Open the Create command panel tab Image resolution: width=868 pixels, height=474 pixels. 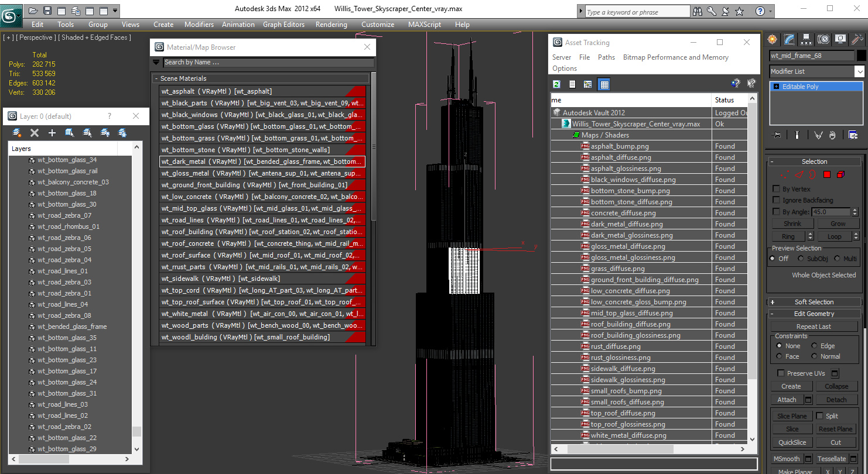(773, 39)
